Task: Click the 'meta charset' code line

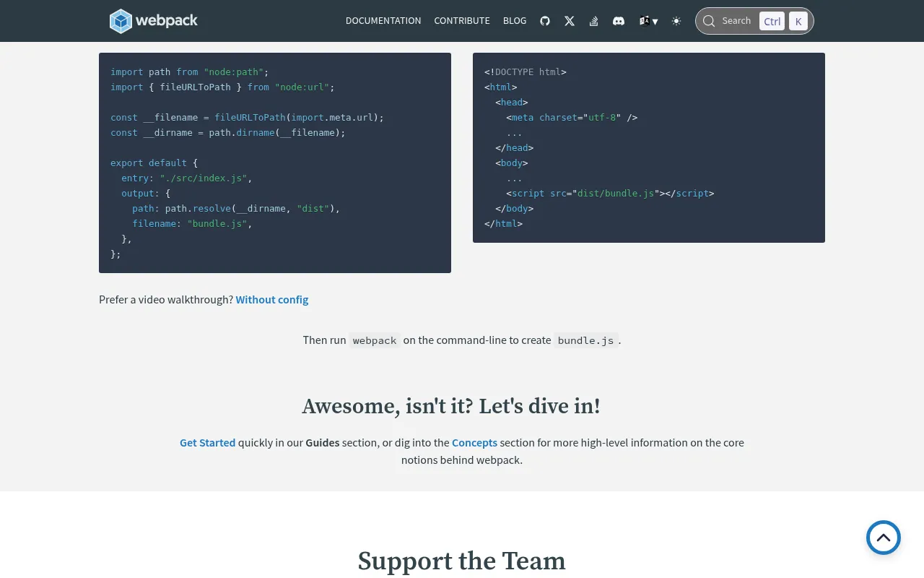Action: (x=572, y=117)
